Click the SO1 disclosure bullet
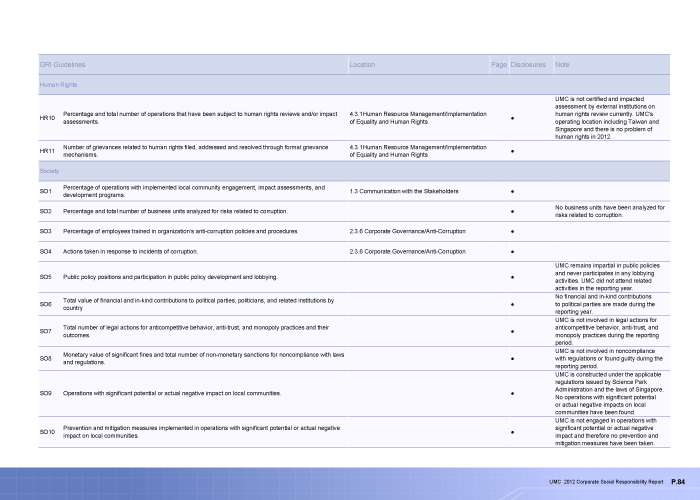Screen dimensions: 700x500 click(x=512, y=190)
